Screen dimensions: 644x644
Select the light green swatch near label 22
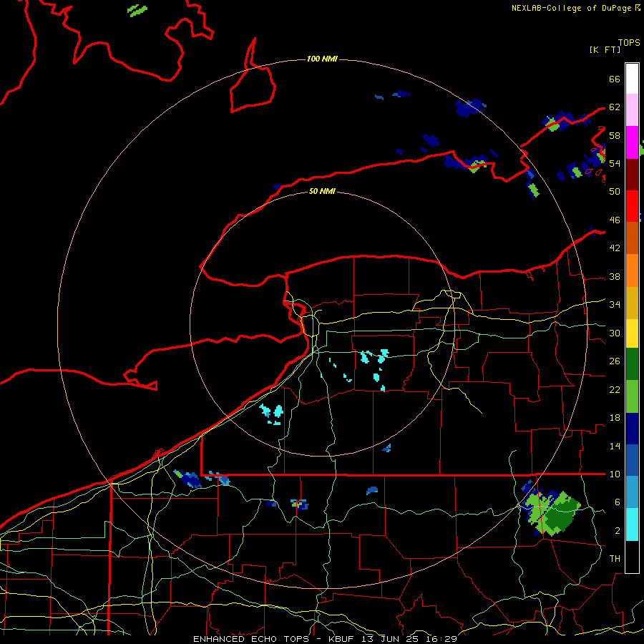point(632,396)
